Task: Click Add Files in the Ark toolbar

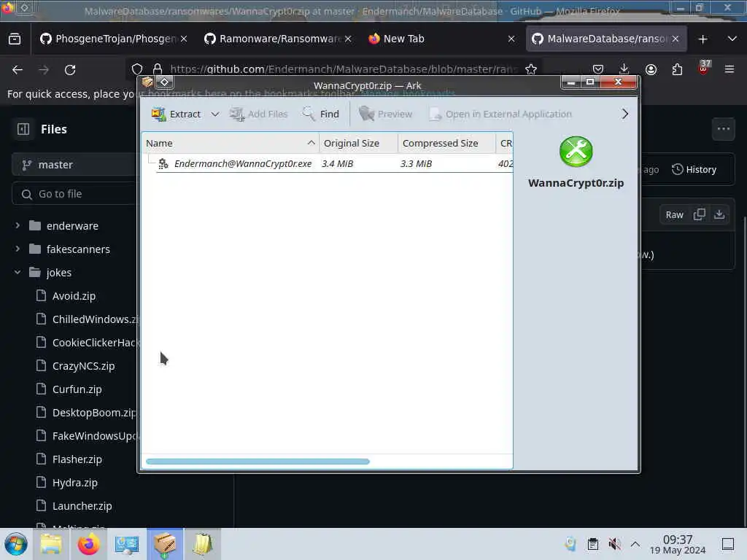Action: coord(259,114)
